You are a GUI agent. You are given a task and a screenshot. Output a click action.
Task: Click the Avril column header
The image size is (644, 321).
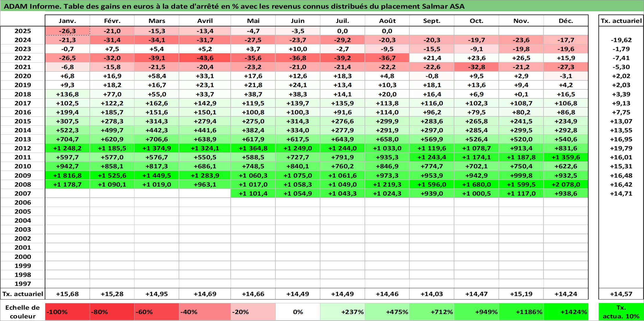205,21
